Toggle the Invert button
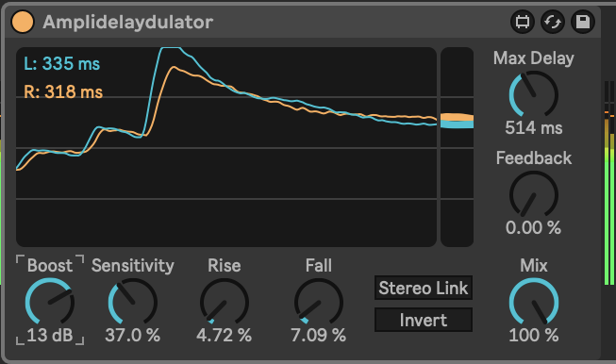616x364 pixels. pyautogui.click(x=424, y=320)
